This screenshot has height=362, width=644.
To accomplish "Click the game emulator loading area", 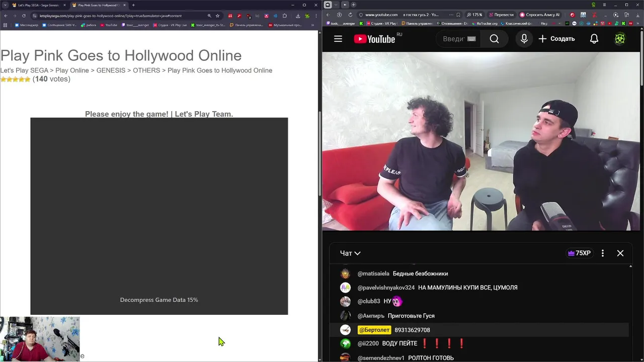I will [x=159, y=216].
